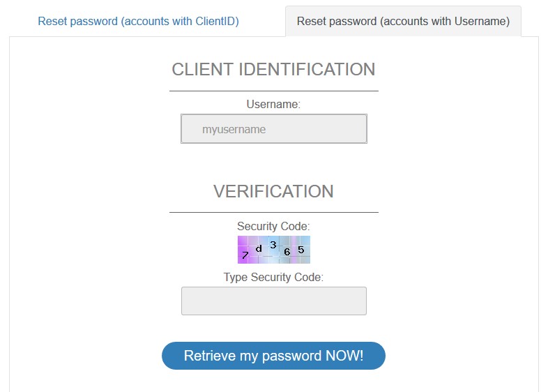The height and width of the screenshot is (392, 548).
Task: Click the divider line under CLIENT IDENTIFICATION
Action: 273,91
